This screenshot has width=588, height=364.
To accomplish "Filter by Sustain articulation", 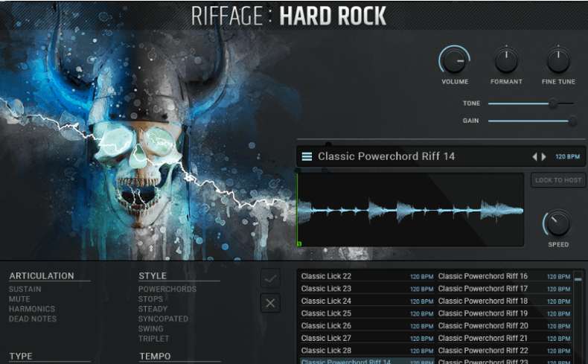I will [25, 289].
